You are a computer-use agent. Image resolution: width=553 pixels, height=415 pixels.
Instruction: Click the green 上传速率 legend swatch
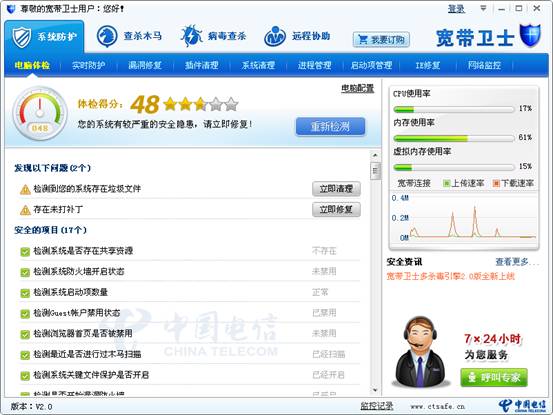point(446,183)
